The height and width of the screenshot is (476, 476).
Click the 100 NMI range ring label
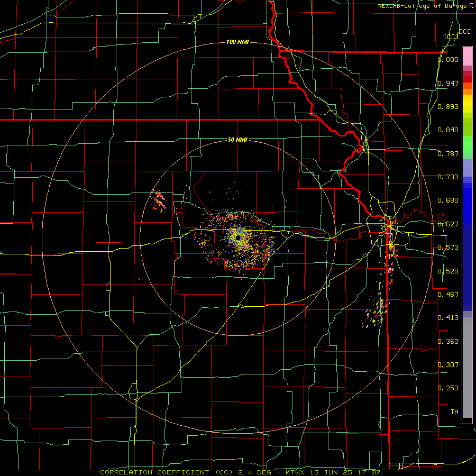point(237,42)
